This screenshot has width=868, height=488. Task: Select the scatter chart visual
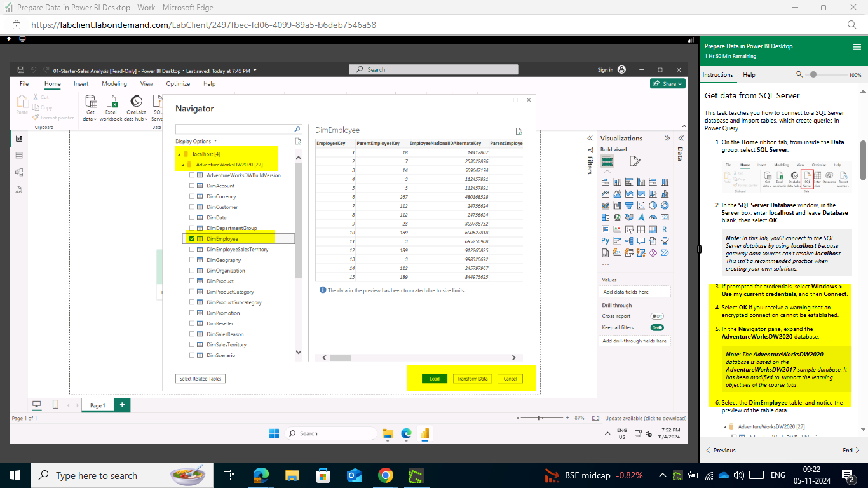[x=641, y=205]
